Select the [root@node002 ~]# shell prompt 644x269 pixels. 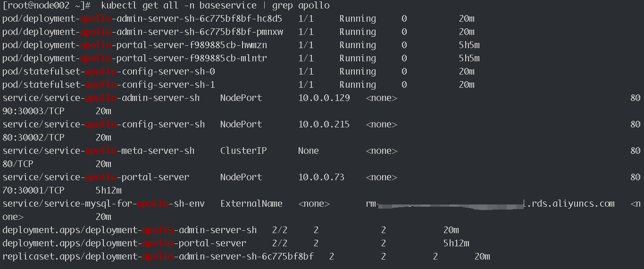(47, 6)
